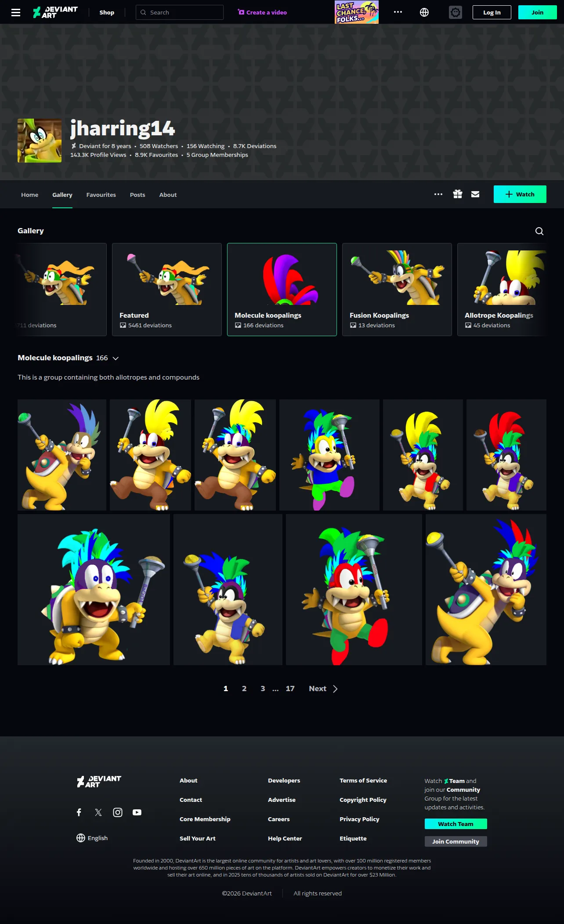Open the 156 Watching link

coord(206,146)
